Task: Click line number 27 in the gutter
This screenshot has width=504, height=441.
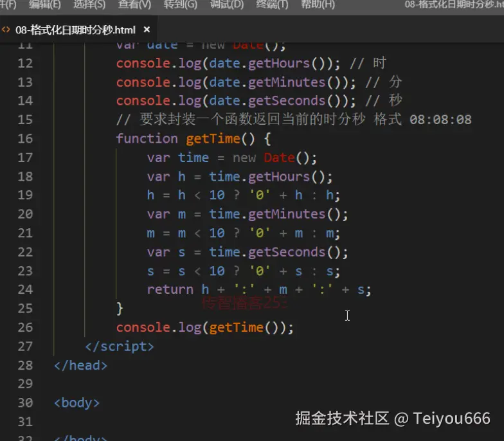Action: click(26, 346)
